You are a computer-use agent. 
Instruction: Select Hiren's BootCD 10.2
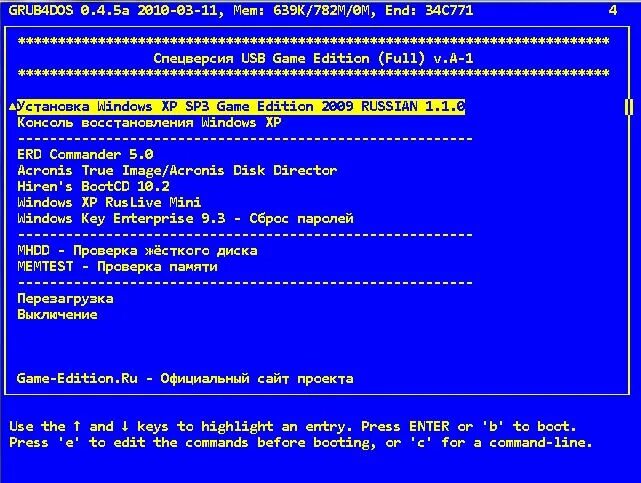pos(93,186)
